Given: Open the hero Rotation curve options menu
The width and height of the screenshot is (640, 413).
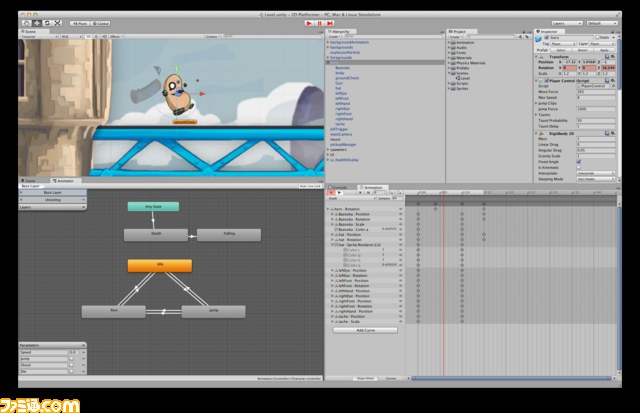Looking at the screenshot, I should pyautogui.click(x=400, y=209).
